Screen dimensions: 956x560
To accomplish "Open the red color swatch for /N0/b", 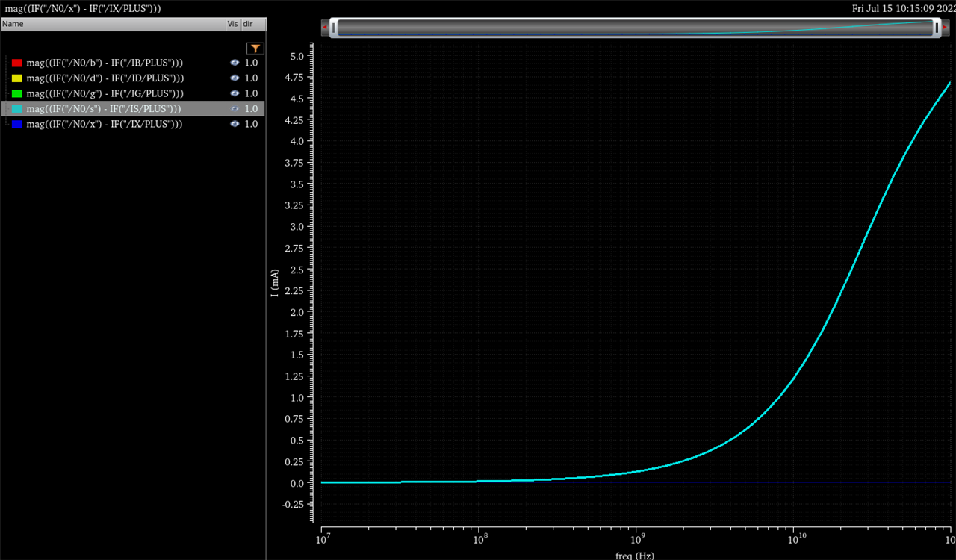I will point(17,63).
